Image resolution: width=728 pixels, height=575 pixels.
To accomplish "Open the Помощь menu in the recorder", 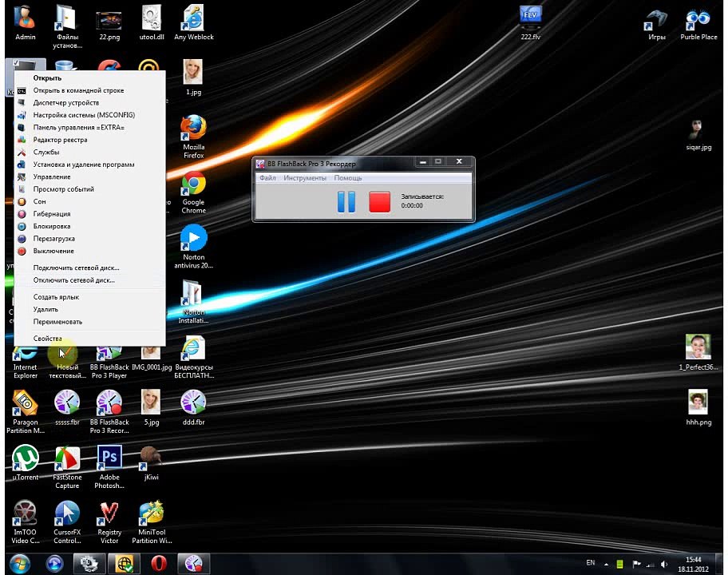I will (x=348, y=178).
